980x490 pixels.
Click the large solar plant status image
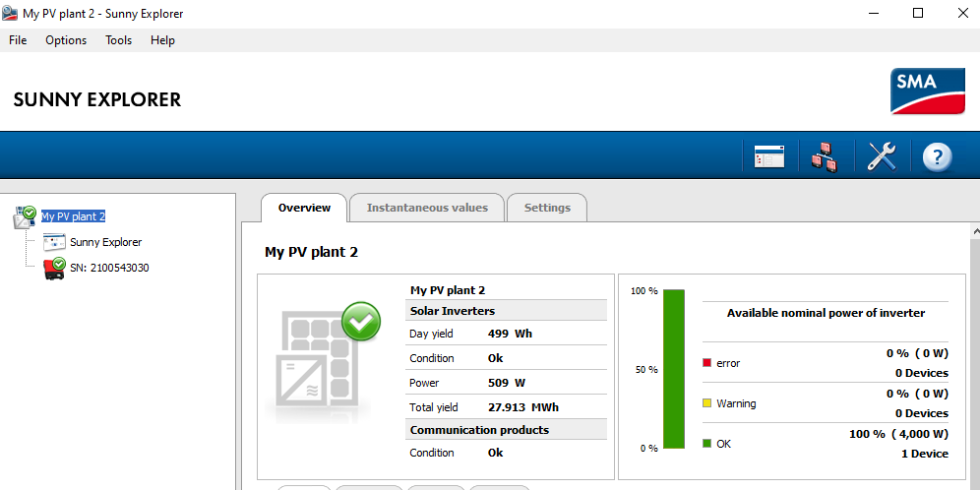coord(323,361)
